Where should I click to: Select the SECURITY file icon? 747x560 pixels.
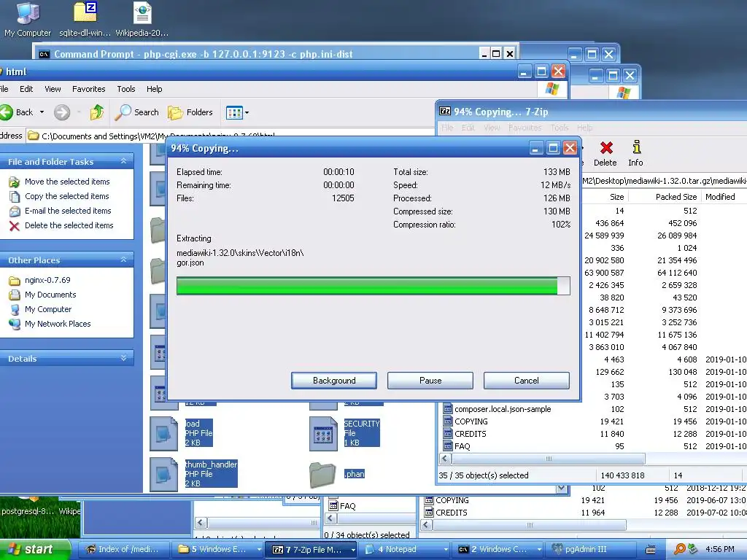tap(323, 433)
